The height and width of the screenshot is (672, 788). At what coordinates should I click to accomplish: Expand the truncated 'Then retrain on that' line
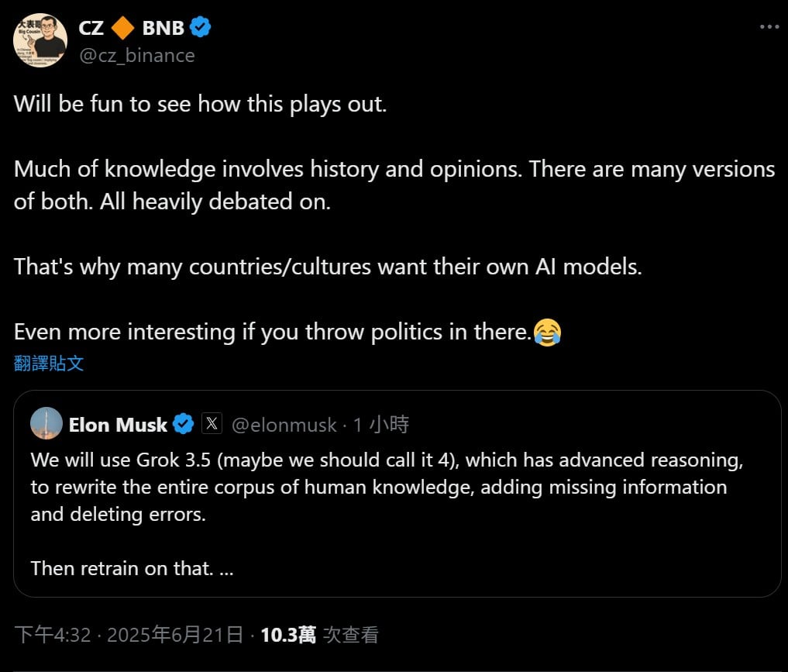(226, 568)
